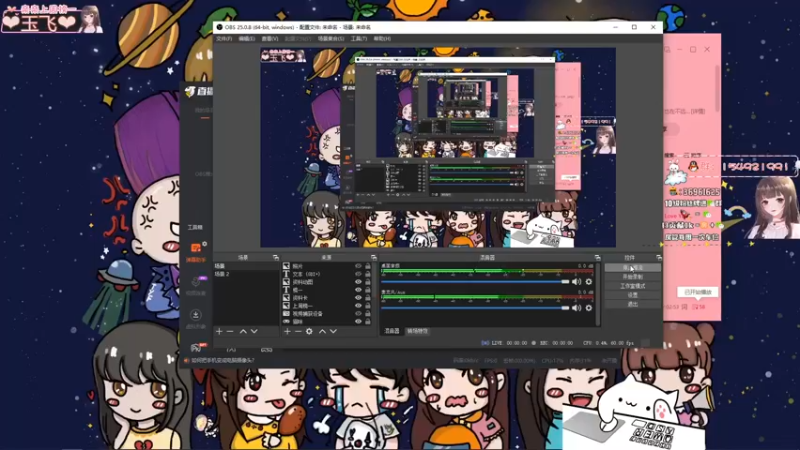Remove selected scene with the minus icon

pos(230,332)
